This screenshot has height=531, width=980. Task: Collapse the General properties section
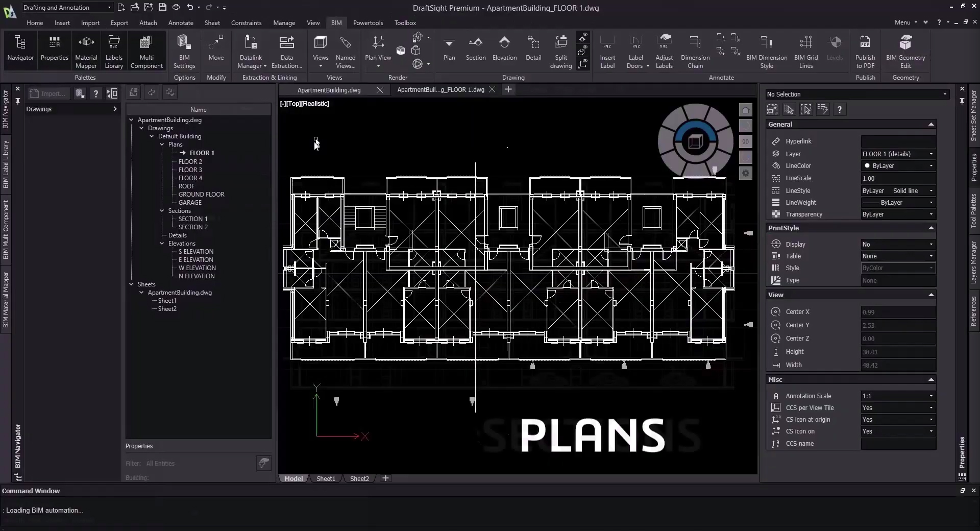coord(930,125)
